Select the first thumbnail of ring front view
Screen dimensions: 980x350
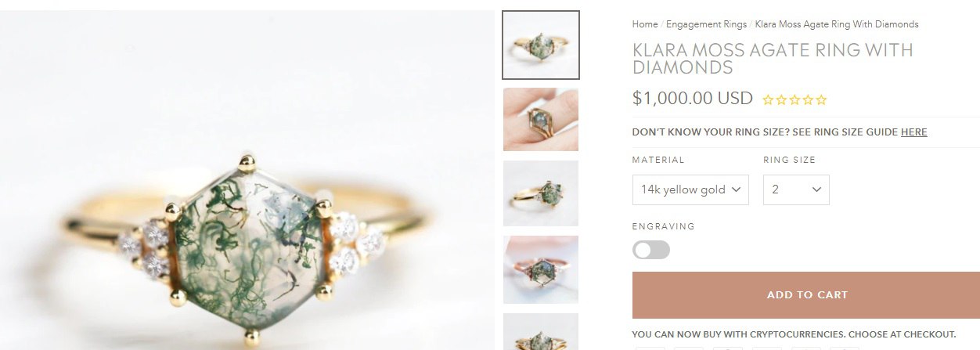541,45
